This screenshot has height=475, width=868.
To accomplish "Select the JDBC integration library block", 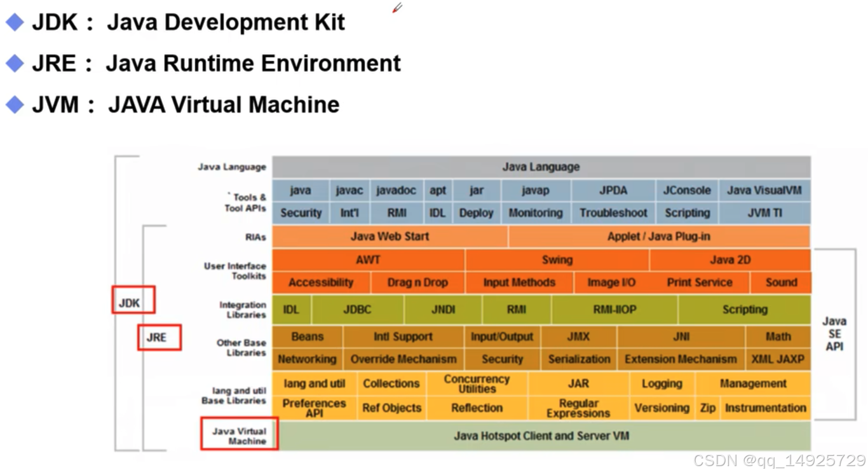I will (357, 310).
